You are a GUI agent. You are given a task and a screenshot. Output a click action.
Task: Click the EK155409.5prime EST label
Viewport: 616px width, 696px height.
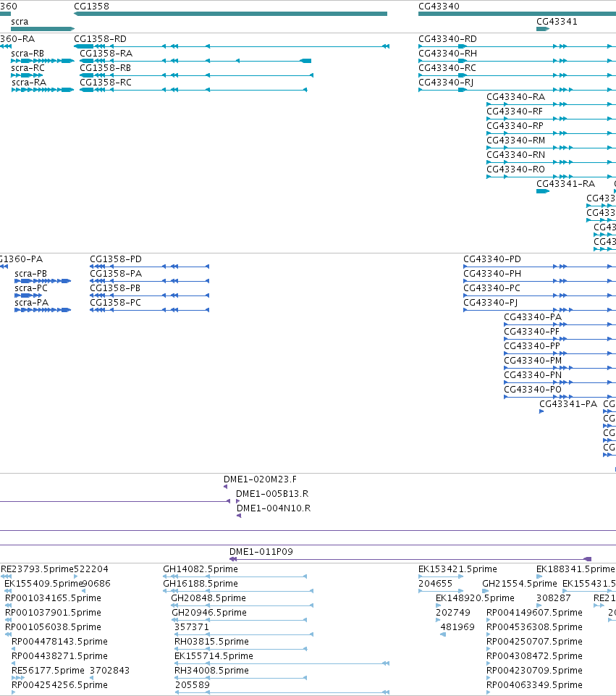tap(42, 583)
